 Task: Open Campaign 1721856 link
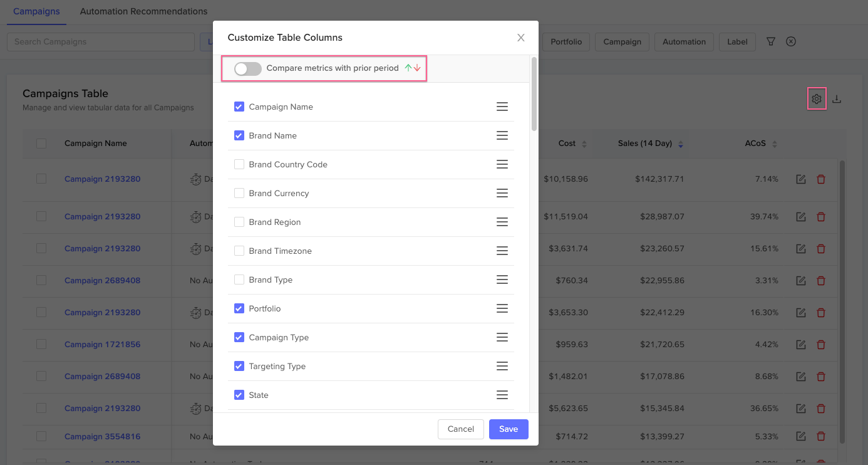tap(102, 344)
